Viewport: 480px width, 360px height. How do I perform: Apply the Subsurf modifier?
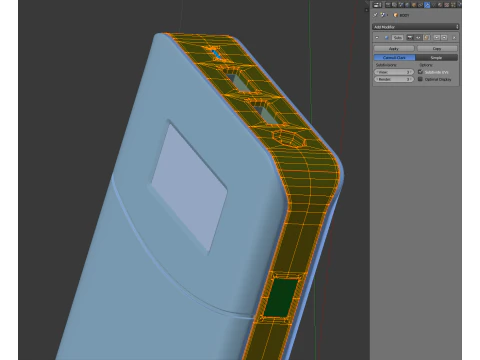tap(394, 49)
